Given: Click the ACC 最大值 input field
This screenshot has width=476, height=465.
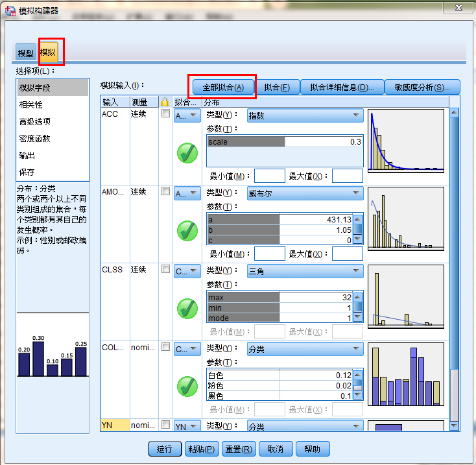Looking at the screenshot, I should [x=348, y=176].
